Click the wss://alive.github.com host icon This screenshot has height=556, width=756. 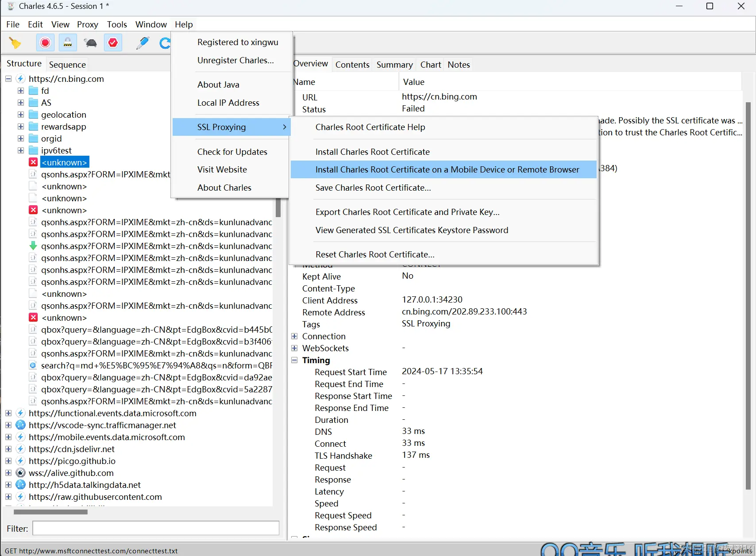click(21, 473)
